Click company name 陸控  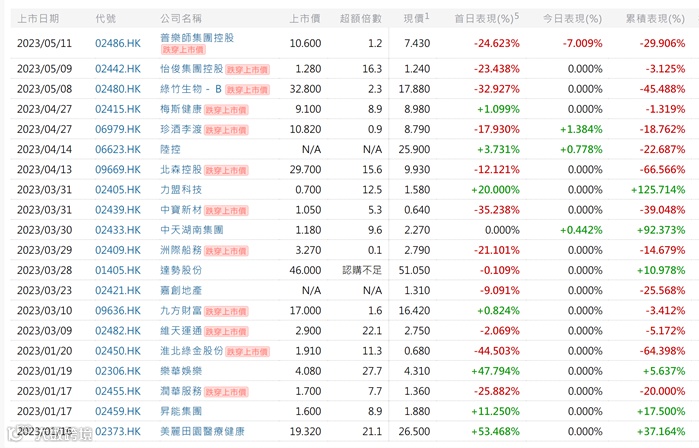[x=170, y=149]
